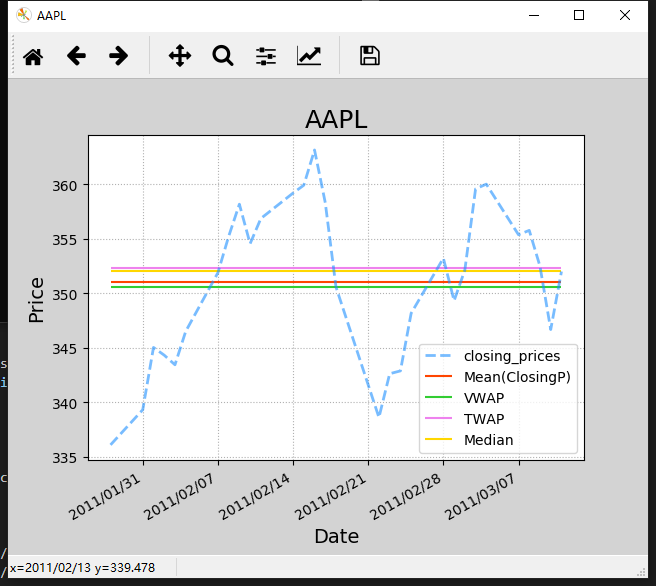Viewport: 656px width, 586px height.
Task: Save the figure with floppy icon
Action: tap(370, 56)
